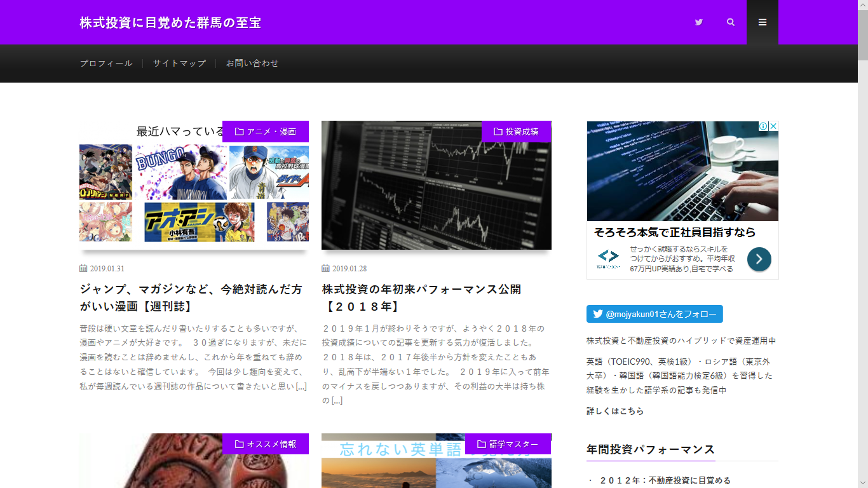The width and height of the screenshot is (868, 488).
Task: Select the アニメ・漫画 category tag
Action: click(266, 132)
